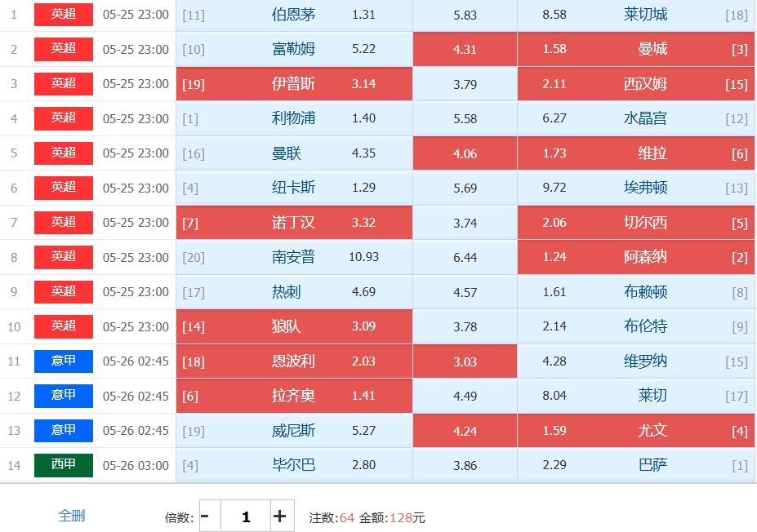Image resolution: width=757 pixels, height=532 pixels.
Task: Select 莱切 away win odds 8.04
Action: (x=636, y=396)
